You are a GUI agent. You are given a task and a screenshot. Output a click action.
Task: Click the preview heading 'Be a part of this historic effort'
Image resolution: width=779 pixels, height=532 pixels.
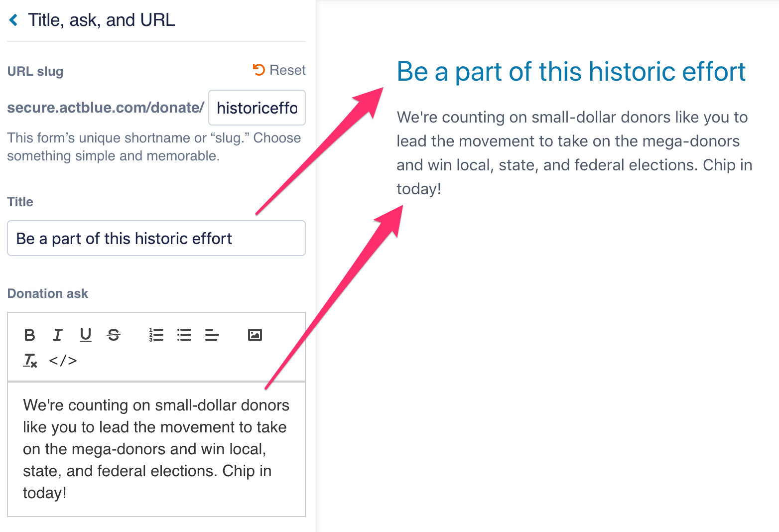[x=571, y=72]
